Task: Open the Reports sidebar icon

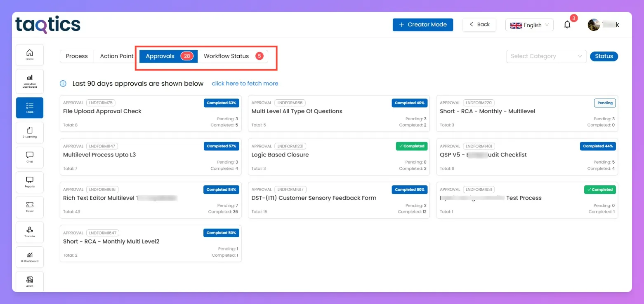Action: pyautogui.click(x=29, y=182)
